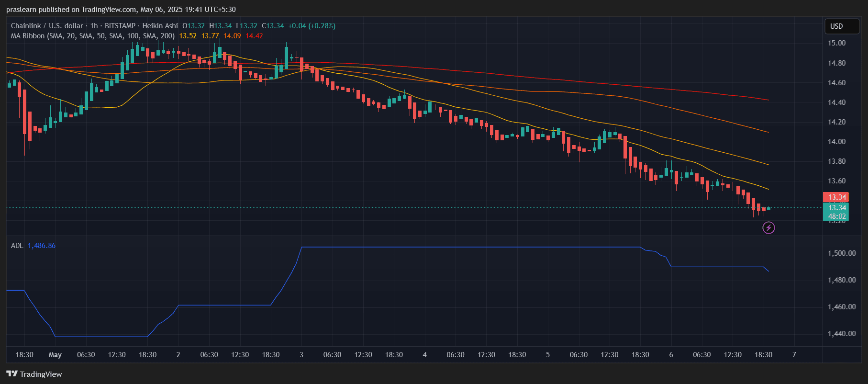Click the ADL value 1,486.86
Image resolution: width=868 pixels, height=384 pixels.
point(42,246)
